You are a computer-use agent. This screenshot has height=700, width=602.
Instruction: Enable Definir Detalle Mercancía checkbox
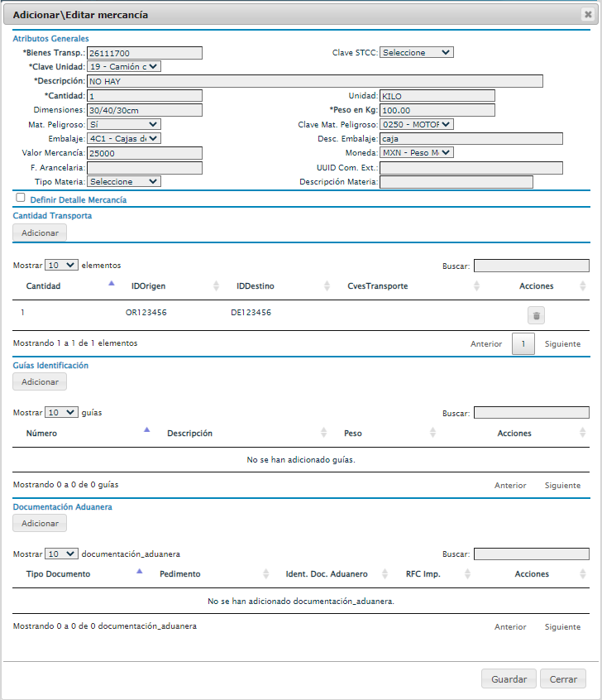click(21, 197)
